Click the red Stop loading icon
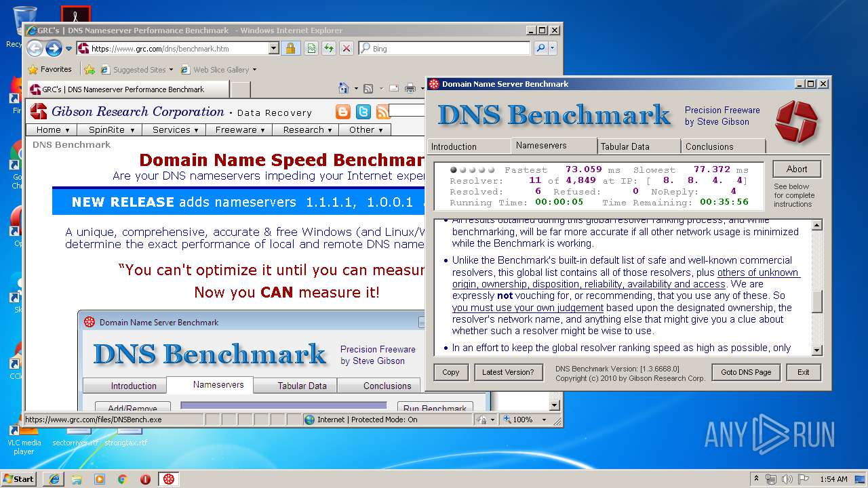The width and height of the screenshot is (868, 488). point(347,48)
